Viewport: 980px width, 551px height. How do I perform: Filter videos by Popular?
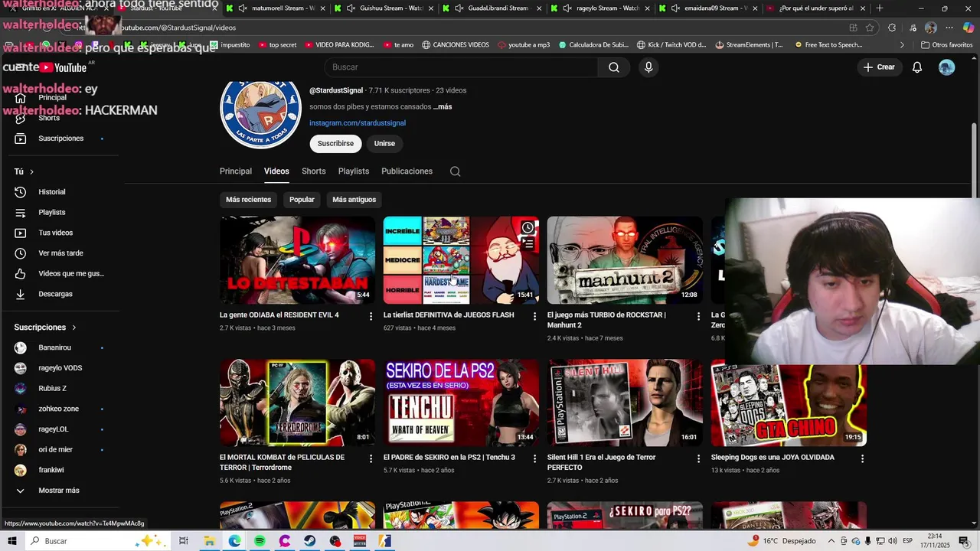tap(302, 200)
